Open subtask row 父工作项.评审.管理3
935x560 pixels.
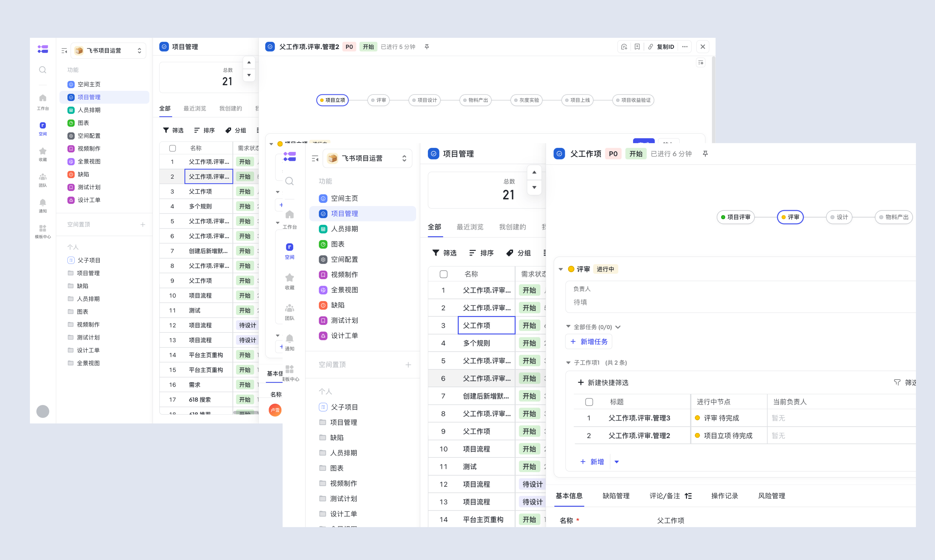tap(639, 418)
